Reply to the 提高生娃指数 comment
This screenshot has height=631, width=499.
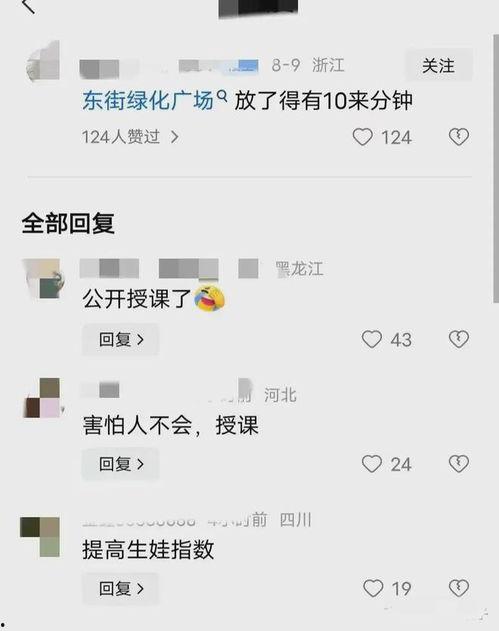(x=120, y=589)
